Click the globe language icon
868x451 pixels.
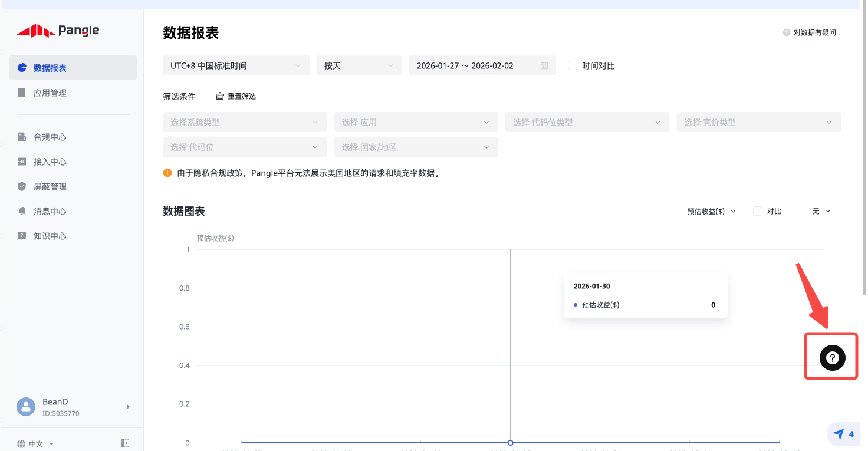(22, 444)
